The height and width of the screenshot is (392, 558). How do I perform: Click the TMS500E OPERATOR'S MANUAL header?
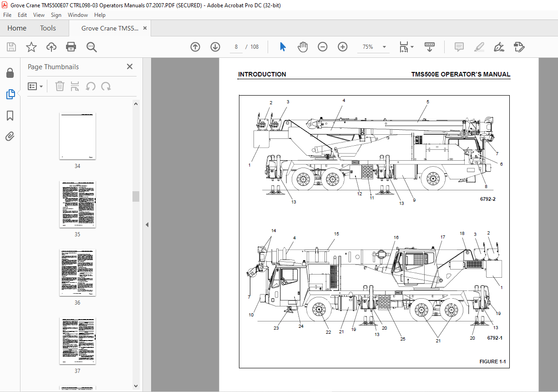(x=461, y=74)
